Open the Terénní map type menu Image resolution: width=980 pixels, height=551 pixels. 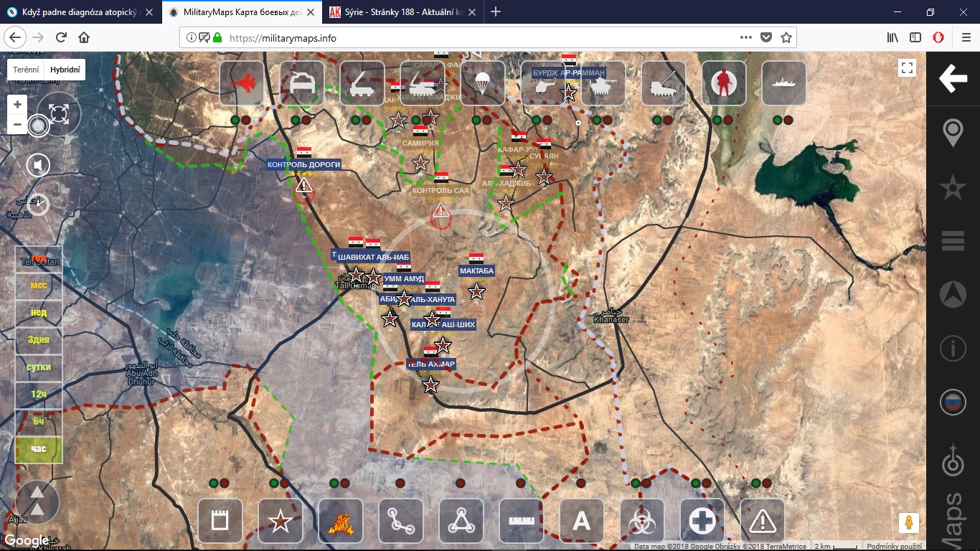click(26, 70)
